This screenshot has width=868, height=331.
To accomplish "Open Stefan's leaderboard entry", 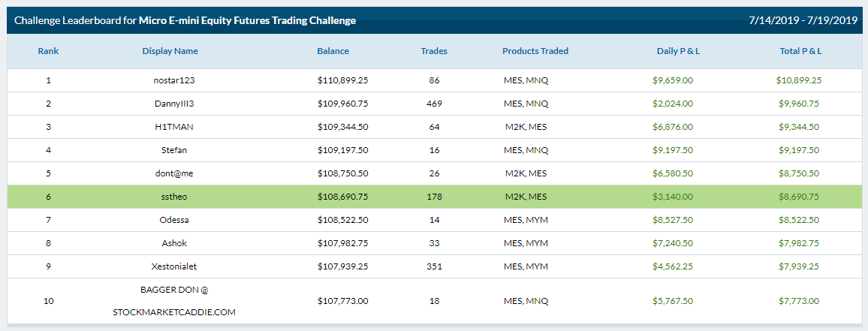I will click(173, 150).
